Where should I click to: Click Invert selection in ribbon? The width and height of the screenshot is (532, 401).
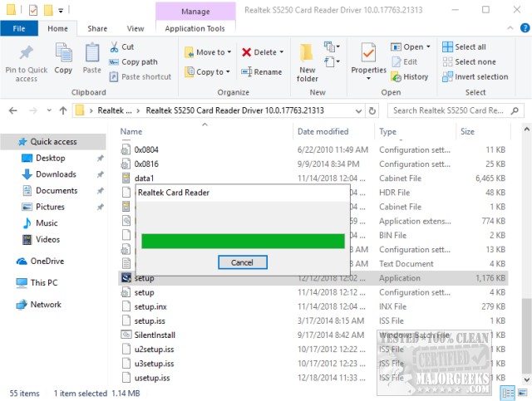(475, 77)
